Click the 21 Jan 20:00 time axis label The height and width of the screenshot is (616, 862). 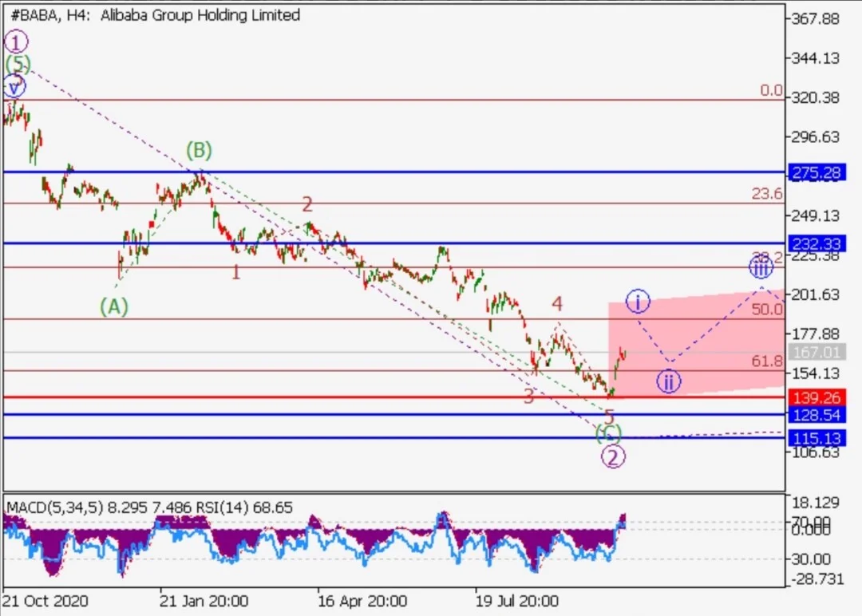tap(204, 601)
